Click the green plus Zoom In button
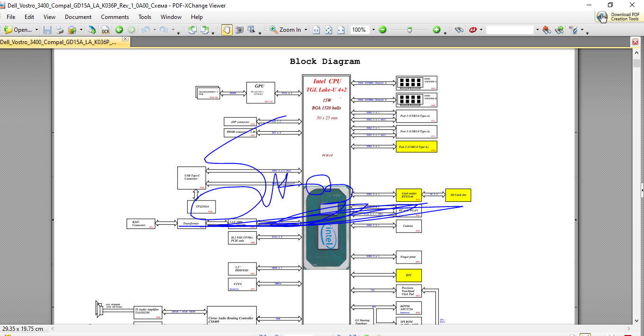Screen dimensions: 644x336 (x=436, y=30)
